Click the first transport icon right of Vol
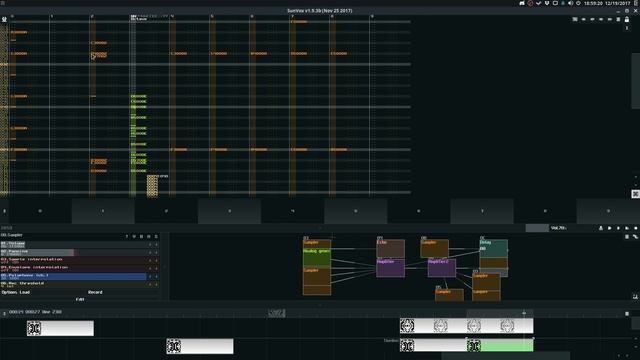Viewport: 640px width, 360px height. [601, 228]
